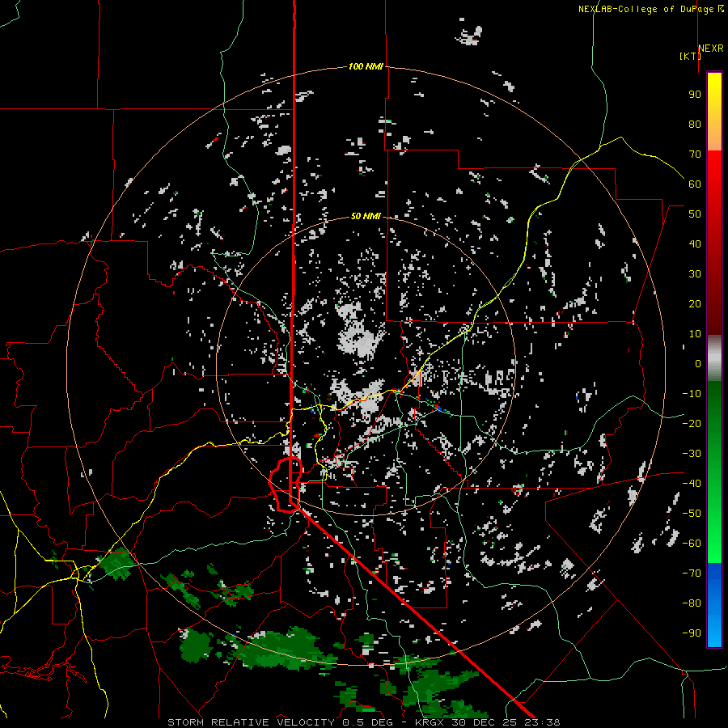The image size is (728, 728).
Task: Click the -90 value on the velocity scale
Action: 692,633
